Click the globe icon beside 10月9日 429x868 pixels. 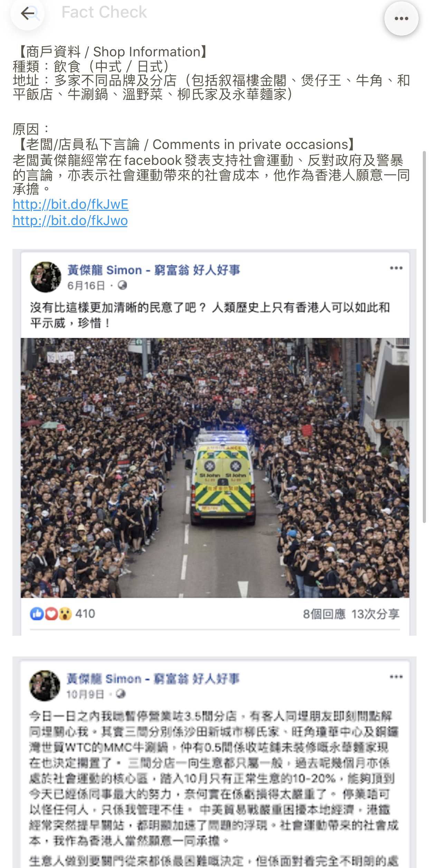click(x=121, y=694)
